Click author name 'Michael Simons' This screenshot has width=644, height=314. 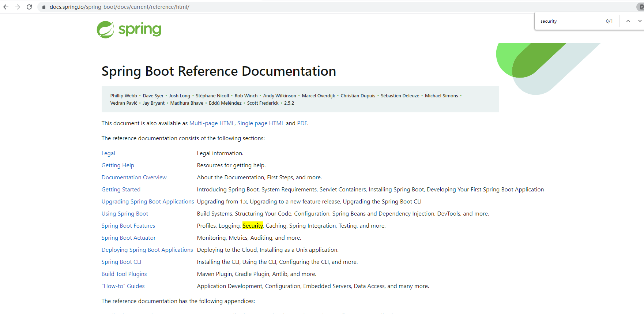coord(441,96)
